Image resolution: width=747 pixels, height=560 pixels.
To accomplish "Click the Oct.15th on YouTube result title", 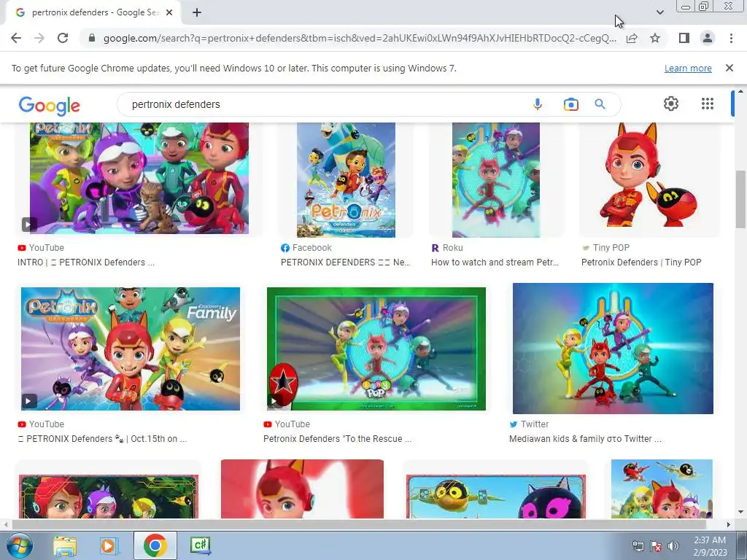I will coord(102,439).
